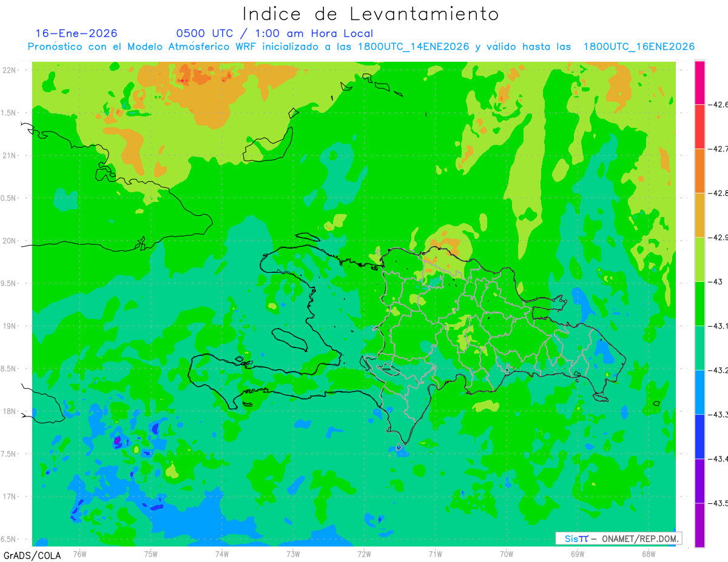Click the latitude label '20N'
Viewport: 728px width, 562px height.
(x=10, y=241)
